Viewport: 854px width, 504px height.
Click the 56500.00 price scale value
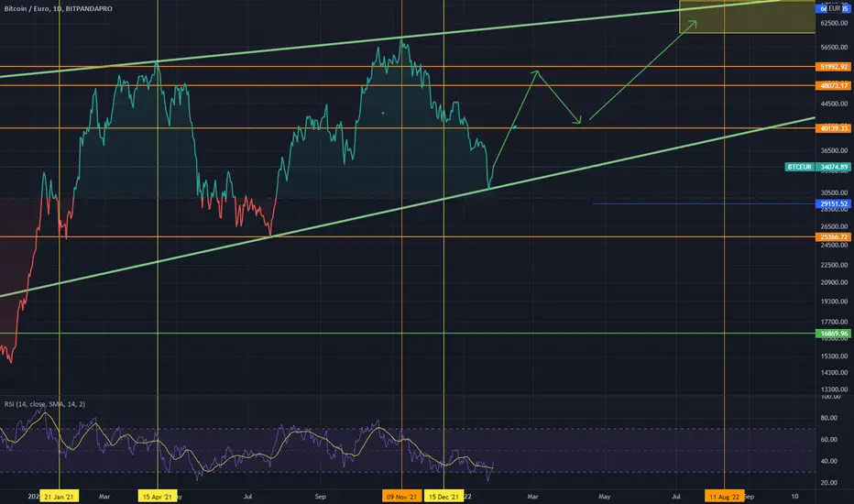(834, 48)
